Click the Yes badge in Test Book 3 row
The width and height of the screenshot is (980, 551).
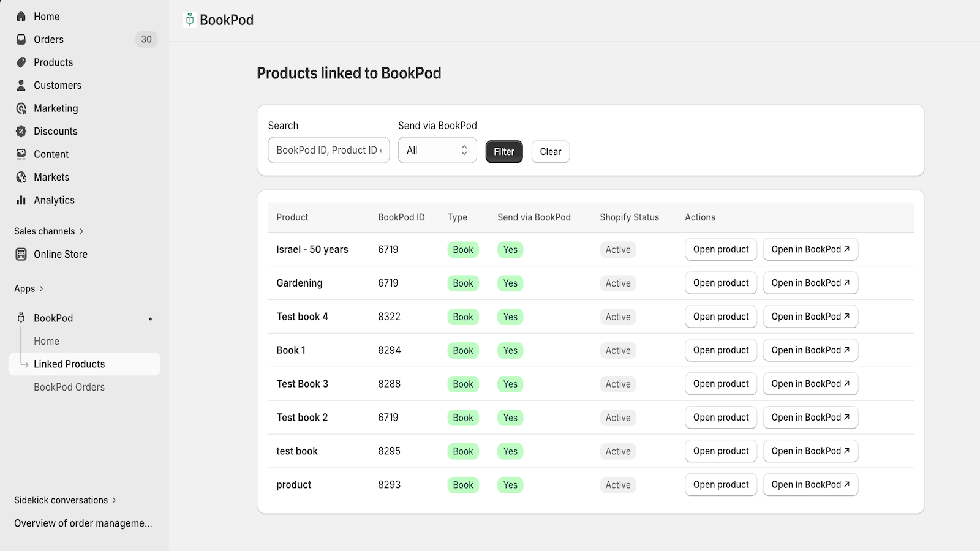point(510,384)
